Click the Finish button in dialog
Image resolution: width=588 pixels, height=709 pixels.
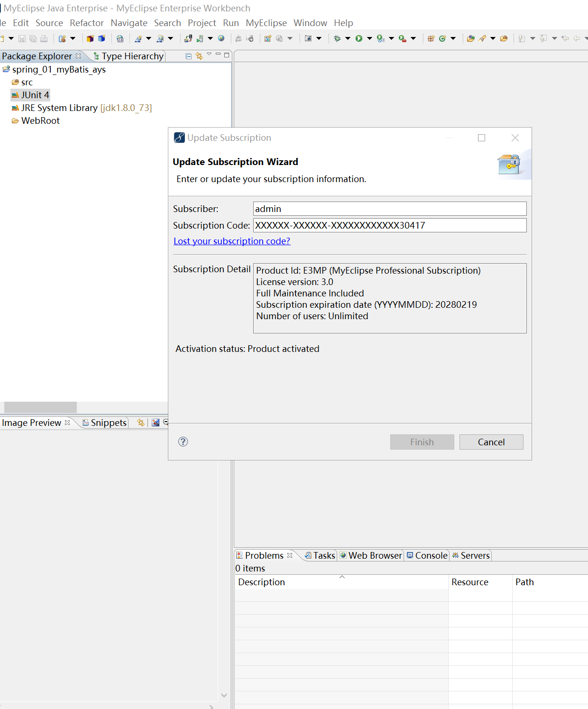click(422, 442)
